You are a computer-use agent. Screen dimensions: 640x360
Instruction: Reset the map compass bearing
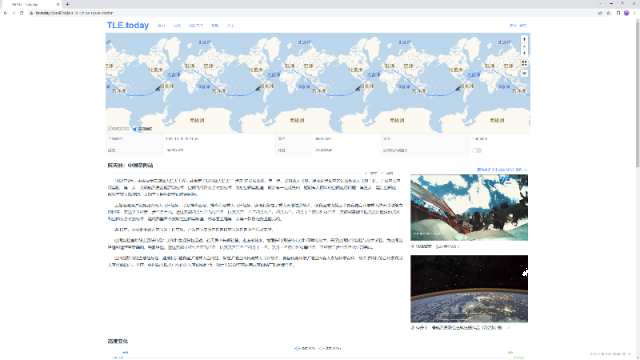(524, 53)
